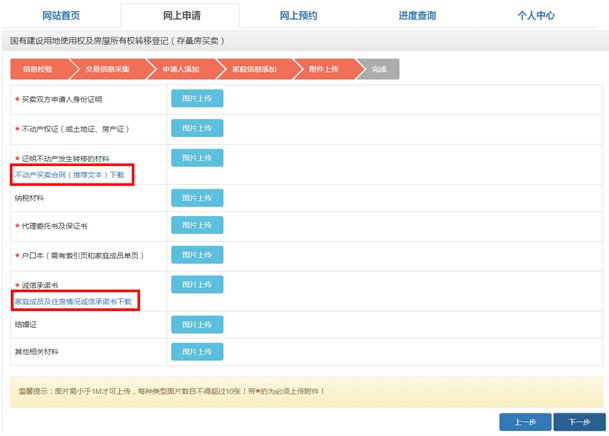Screen dimensions: 609x436
Task: Upload image for 代理委托书及保证书
Action: pos(197,225)
